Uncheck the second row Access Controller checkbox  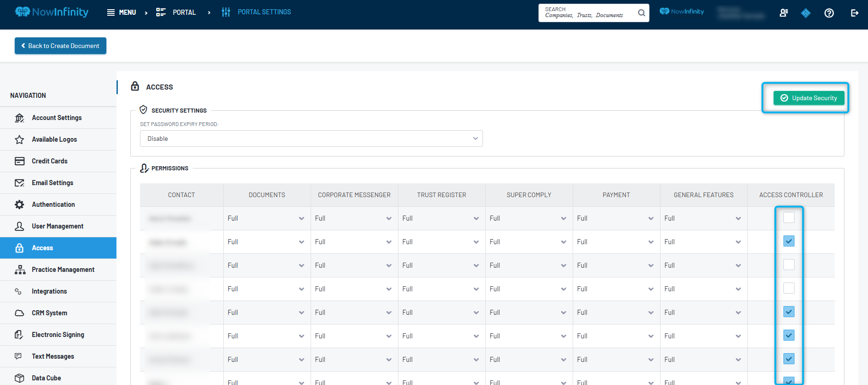pyautogui.click(x=789, y=241)
